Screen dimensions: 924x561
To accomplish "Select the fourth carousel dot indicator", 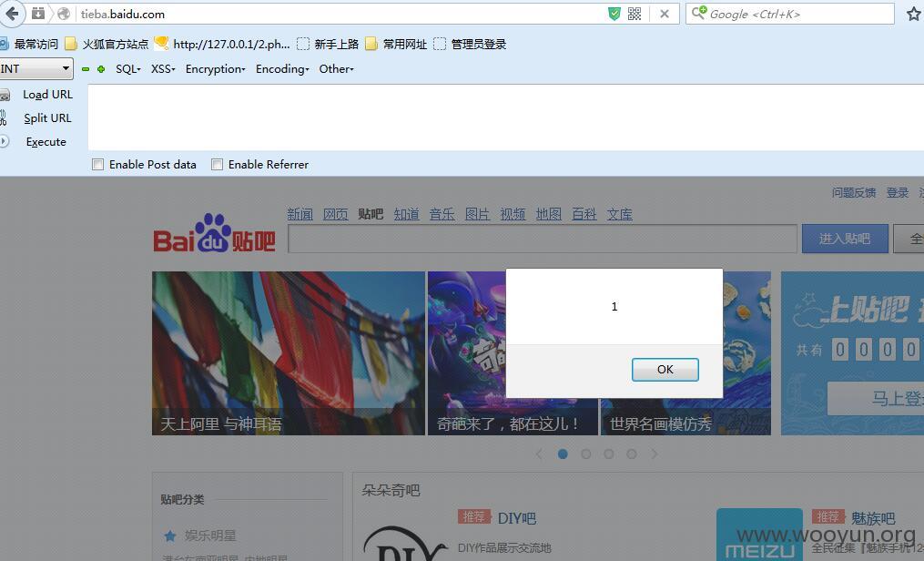I will pyautogui.click(x=632, y=454).
